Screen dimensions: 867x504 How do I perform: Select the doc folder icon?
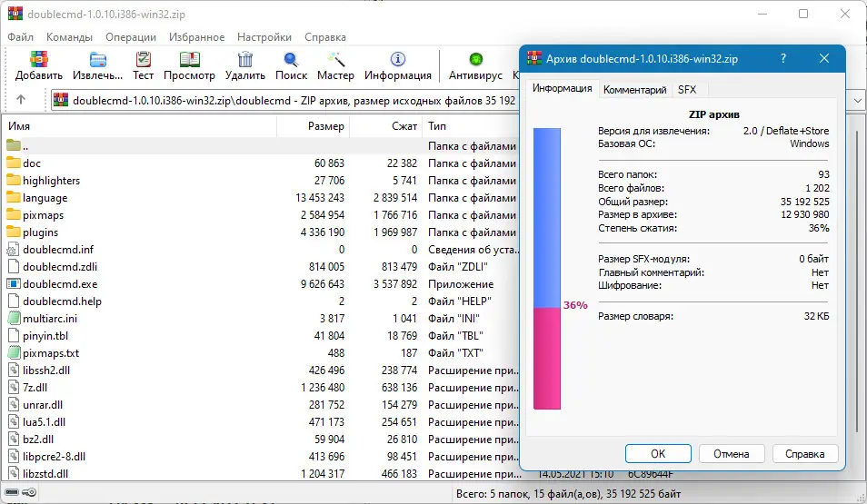coord(14,163)
